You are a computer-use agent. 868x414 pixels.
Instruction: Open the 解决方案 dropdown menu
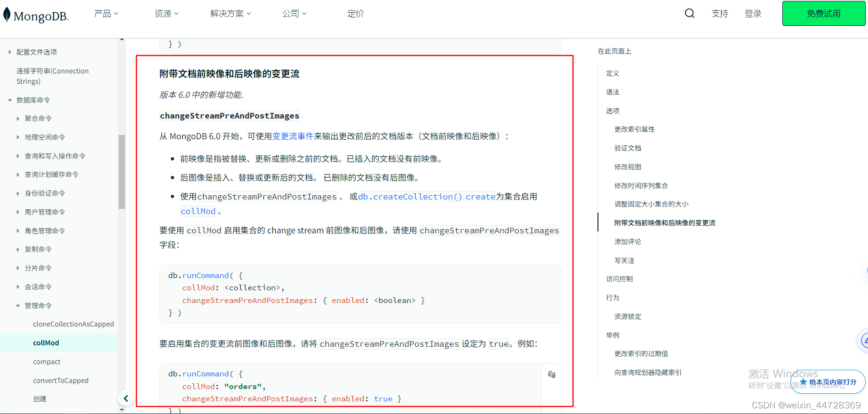(231, 14)
